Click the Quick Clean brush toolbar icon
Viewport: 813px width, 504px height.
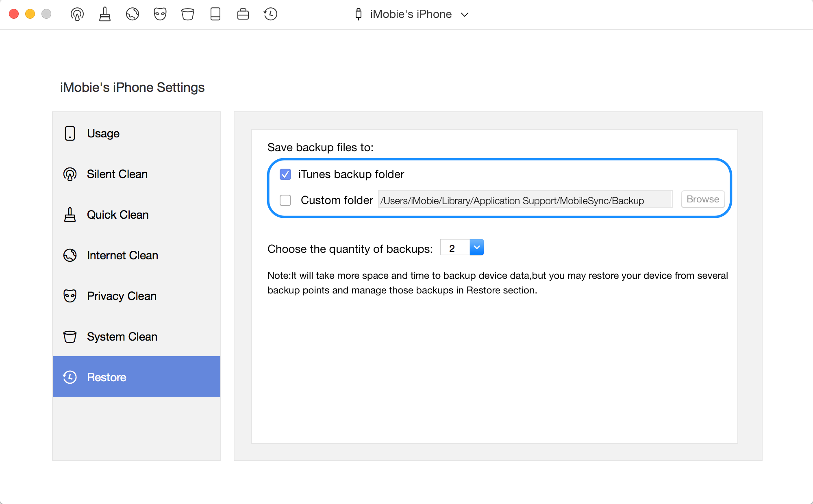pos(105,14)
